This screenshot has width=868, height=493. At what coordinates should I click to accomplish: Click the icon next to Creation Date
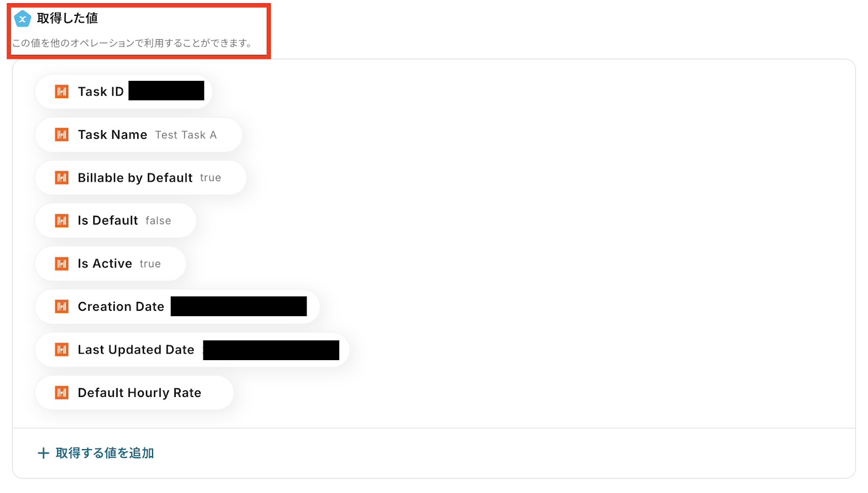(62, 306)
